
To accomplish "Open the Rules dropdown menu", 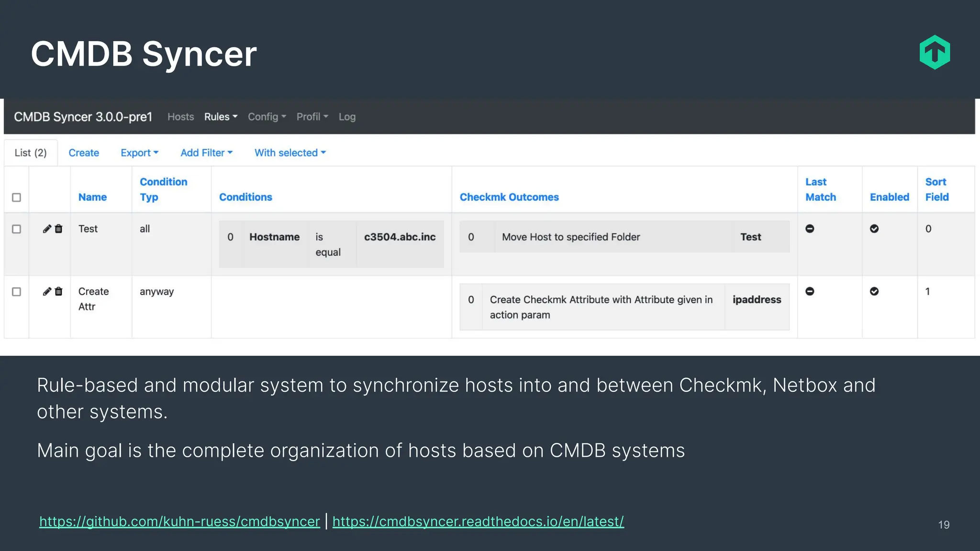I will click(221, 117).
